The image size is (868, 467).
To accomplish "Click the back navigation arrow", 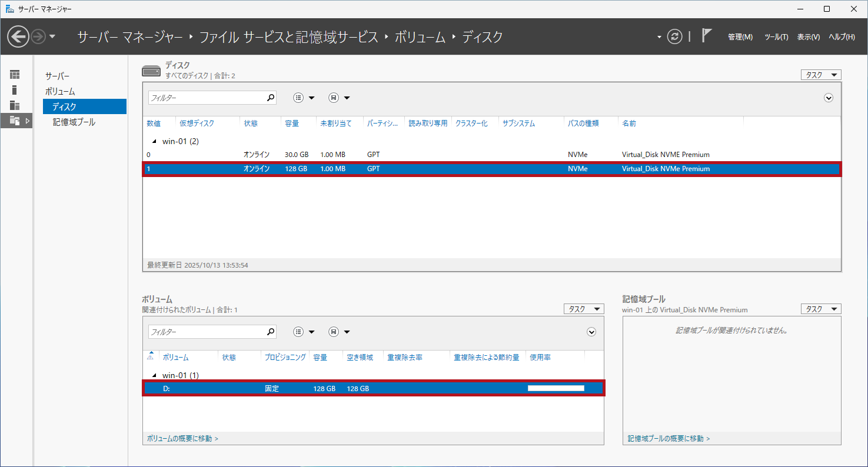I will coord(18,36).
